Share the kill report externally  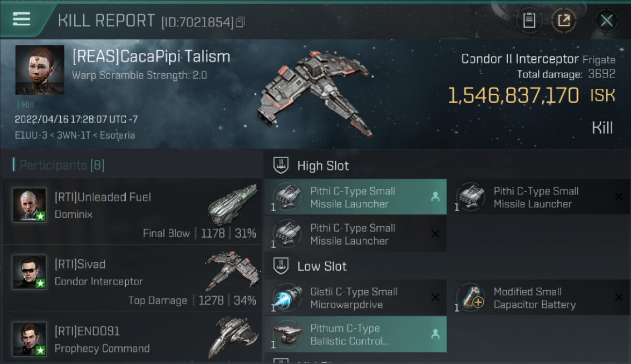point(564,20)
